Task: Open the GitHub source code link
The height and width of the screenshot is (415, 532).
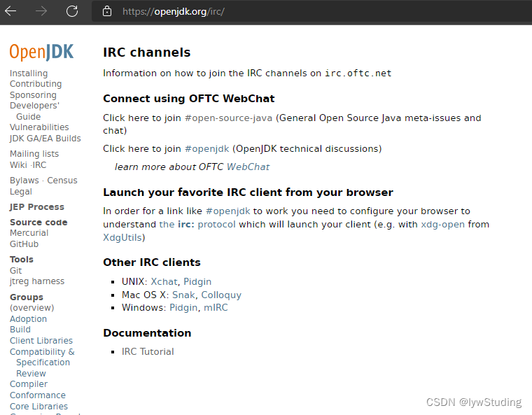Action: (x=24, y=244)
